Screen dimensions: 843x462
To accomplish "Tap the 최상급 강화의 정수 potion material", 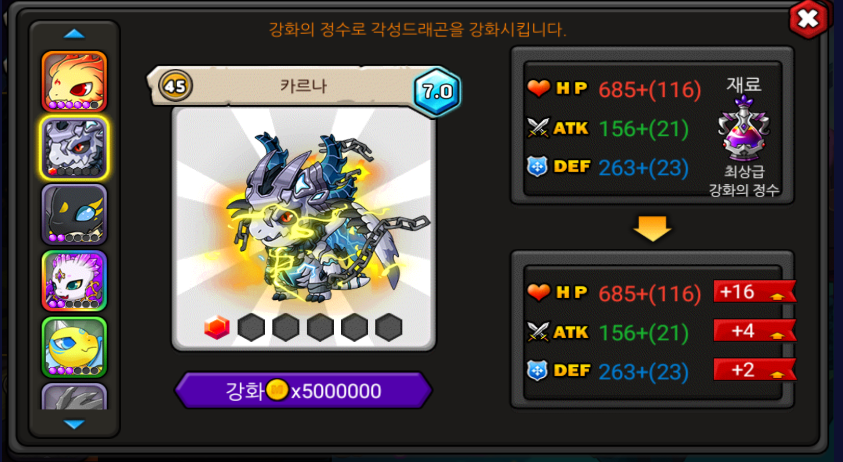I will [744, 128].
